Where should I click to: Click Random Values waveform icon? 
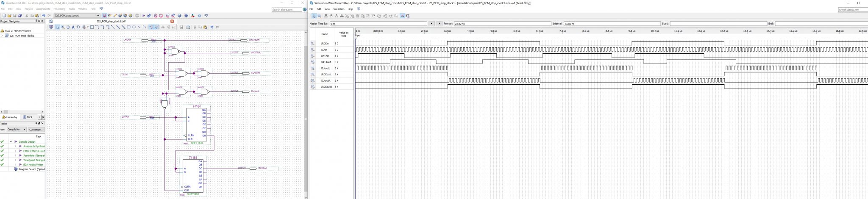379,16
